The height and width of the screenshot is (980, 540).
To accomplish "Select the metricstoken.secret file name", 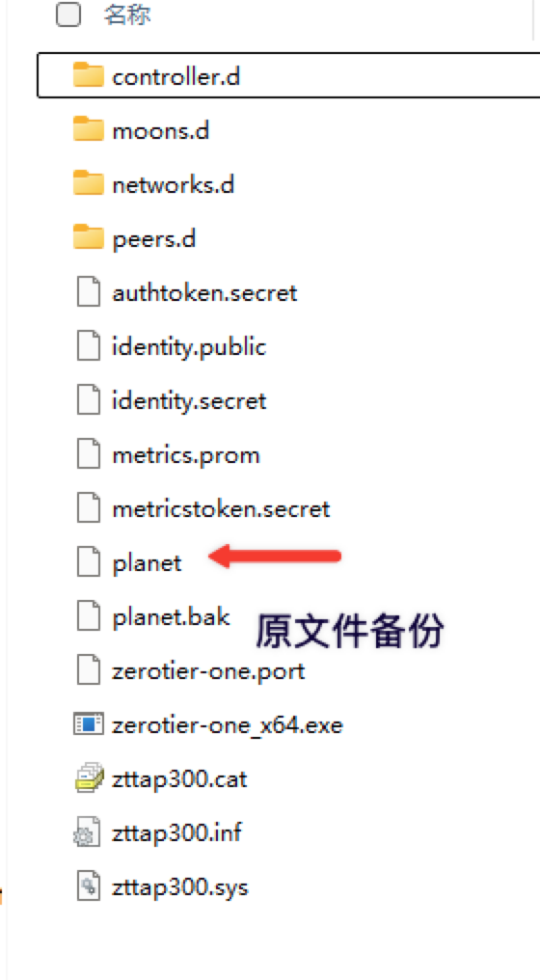I will pyautogui.click(x=221, y=508).
